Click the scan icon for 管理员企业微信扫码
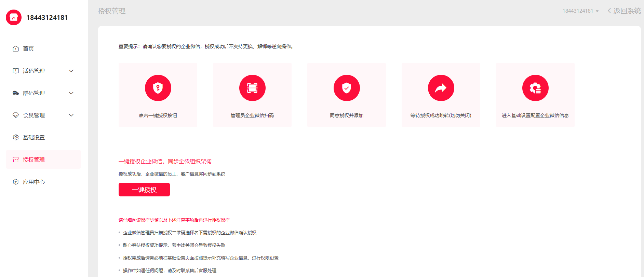Image resolution: width=644 pixels, height=277 pixels. [252, 88]
